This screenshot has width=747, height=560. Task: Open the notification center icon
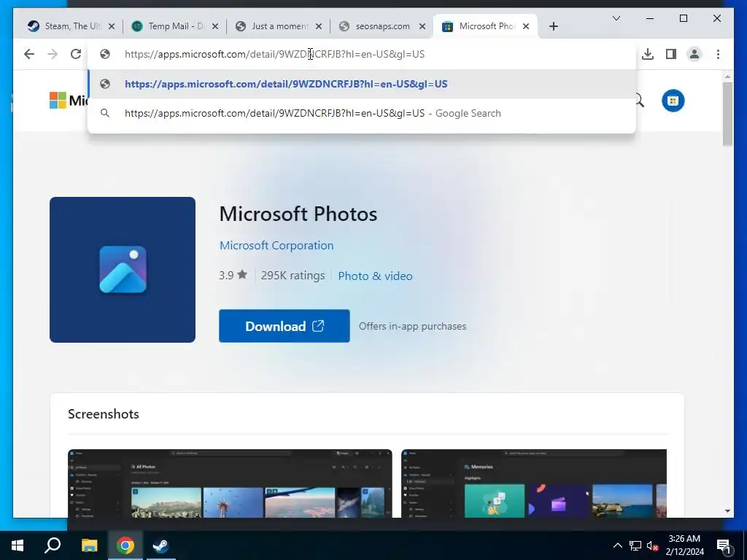(724, 545)
